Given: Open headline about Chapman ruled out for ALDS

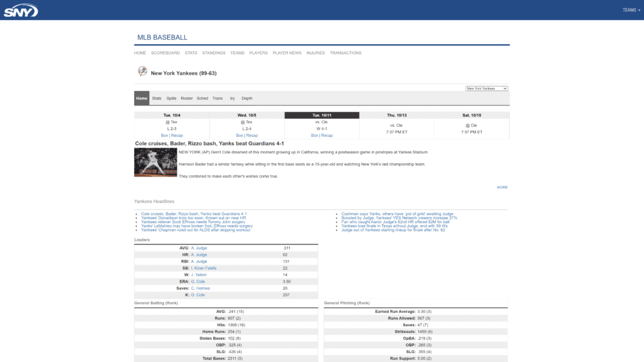Looking at the screenshot, I should 196,230.
